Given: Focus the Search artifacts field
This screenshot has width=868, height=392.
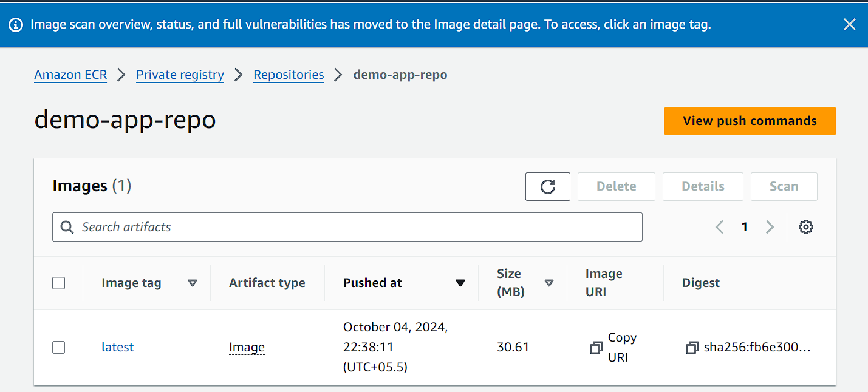Looking at the screenshot, I should (x=347, y=227).
